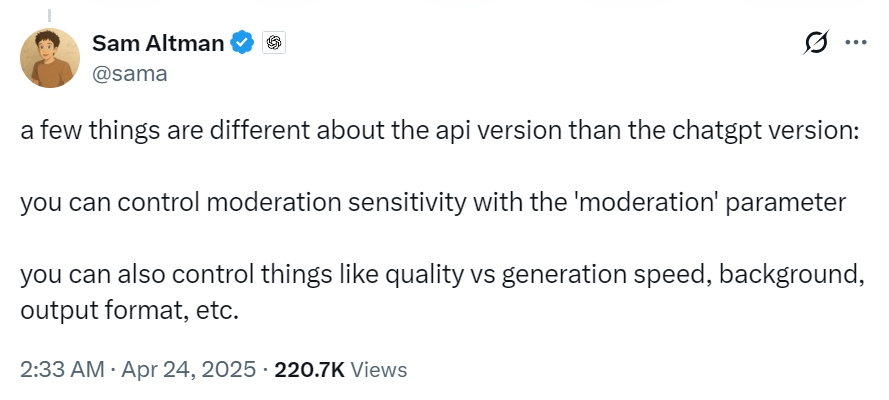This screenshot has width=889, height=400.
Task: Open Sam Altman's profile avatar picture
Action: (50, 56)
